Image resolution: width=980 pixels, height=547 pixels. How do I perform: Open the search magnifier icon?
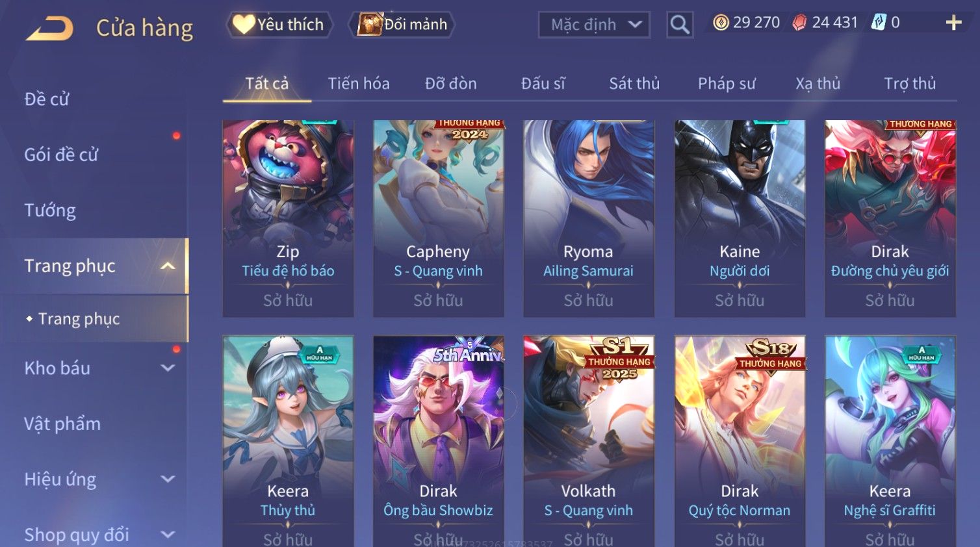click(680, 25)
